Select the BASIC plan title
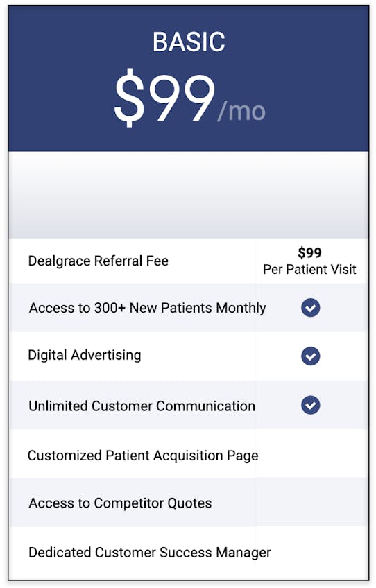Image resolution: width=376 pixels, height=588 pixels. pos(189,42)
